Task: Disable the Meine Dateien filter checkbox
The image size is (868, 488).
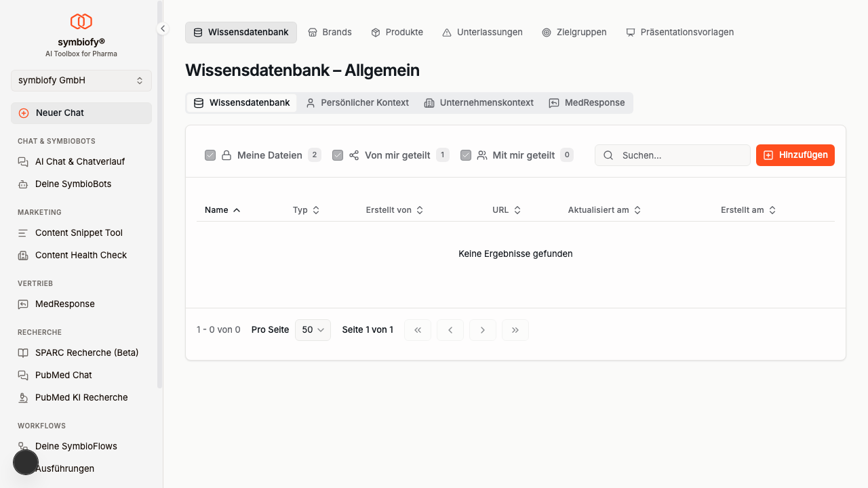Action: [210, 155]
